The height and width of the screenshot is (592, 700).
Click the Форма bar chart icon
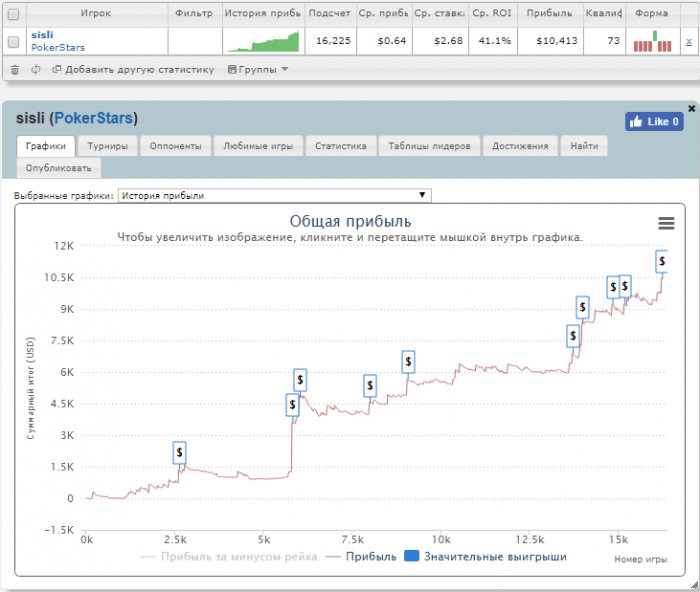pyautogui.click(x=653, y=41)
